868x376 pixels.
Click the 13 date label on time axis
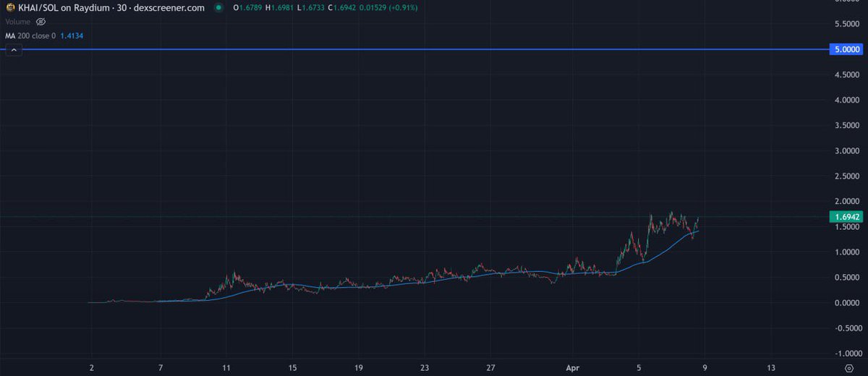pos(771,367)
